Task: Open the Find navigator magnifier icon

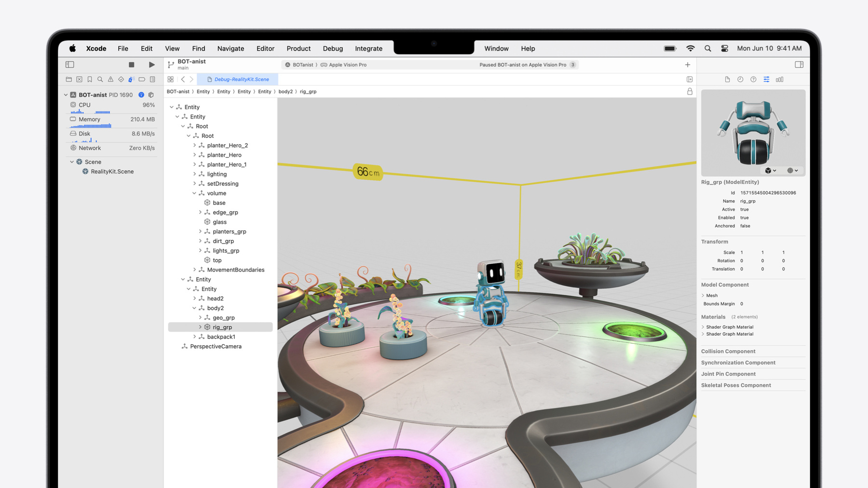Action: [100, 79]
